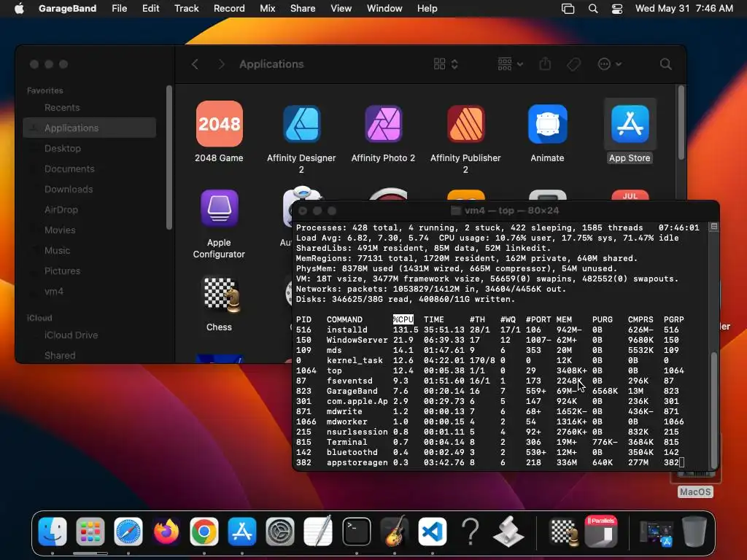Open System Settings from the Dock
Screen dimensions: 747x560
point(280,532)
